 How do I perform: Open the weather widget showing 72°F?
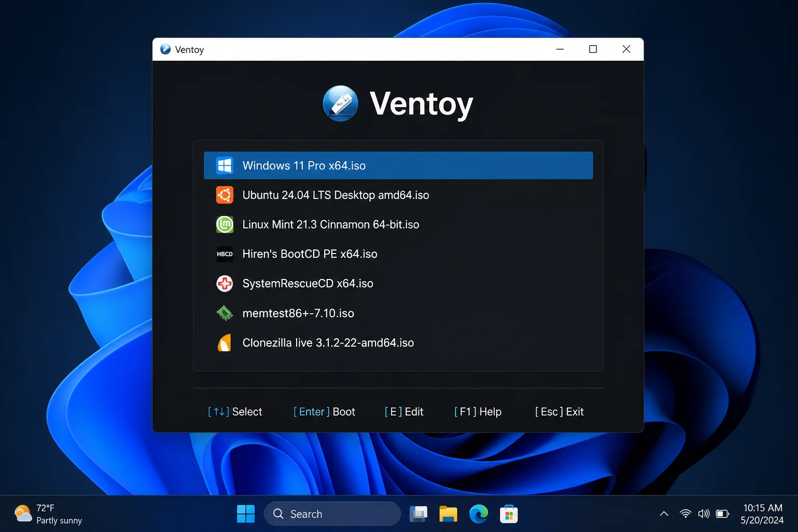[x=48, y=514]
